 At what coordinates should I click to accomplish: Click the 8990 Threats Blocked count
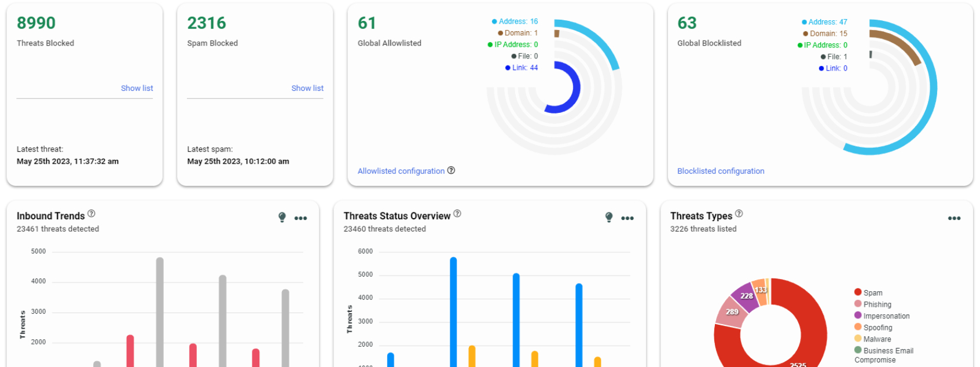pos(36,23)
